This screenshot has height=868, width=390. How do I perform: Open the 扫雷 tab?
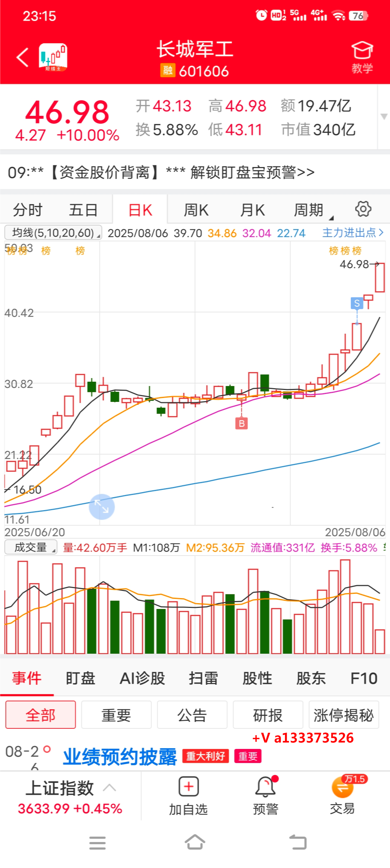pos(203,678)
